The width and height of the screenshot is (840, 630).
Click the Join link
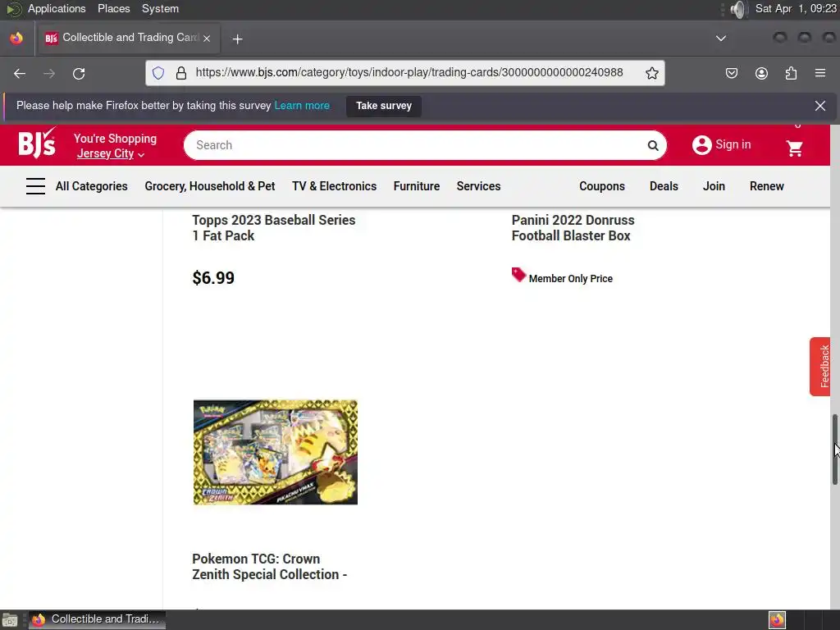tap(714, 186)
